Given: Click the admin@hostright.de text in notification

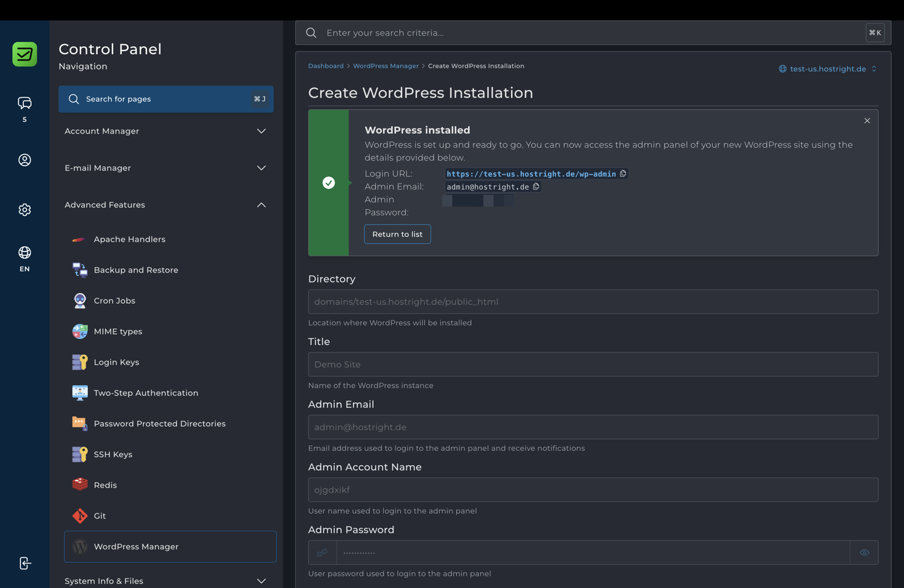Looking at the screenshot, I should tap(488, 187).
